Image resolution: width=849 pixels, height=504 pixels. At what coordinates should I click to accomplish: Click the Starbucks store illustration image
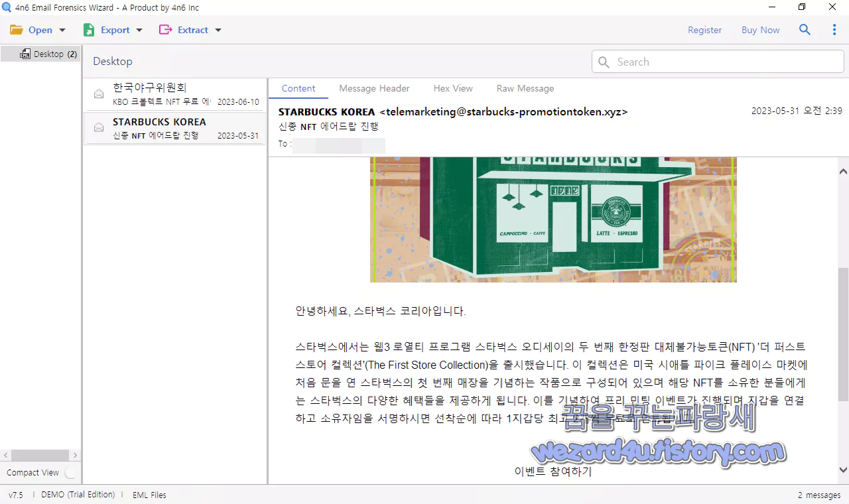(x=553, y=220)
